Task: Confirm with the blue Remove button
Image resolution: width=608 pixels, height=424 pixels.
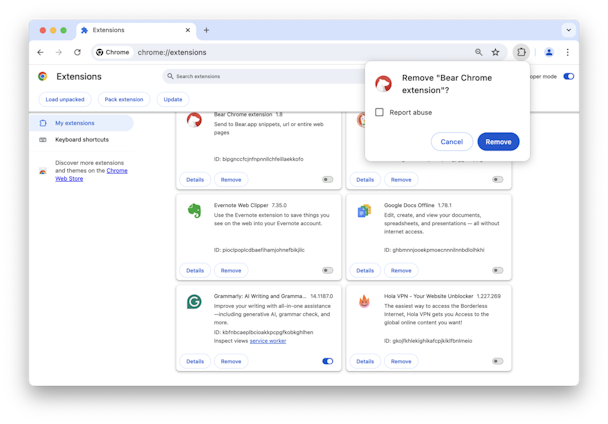Action: pos(498,142)
